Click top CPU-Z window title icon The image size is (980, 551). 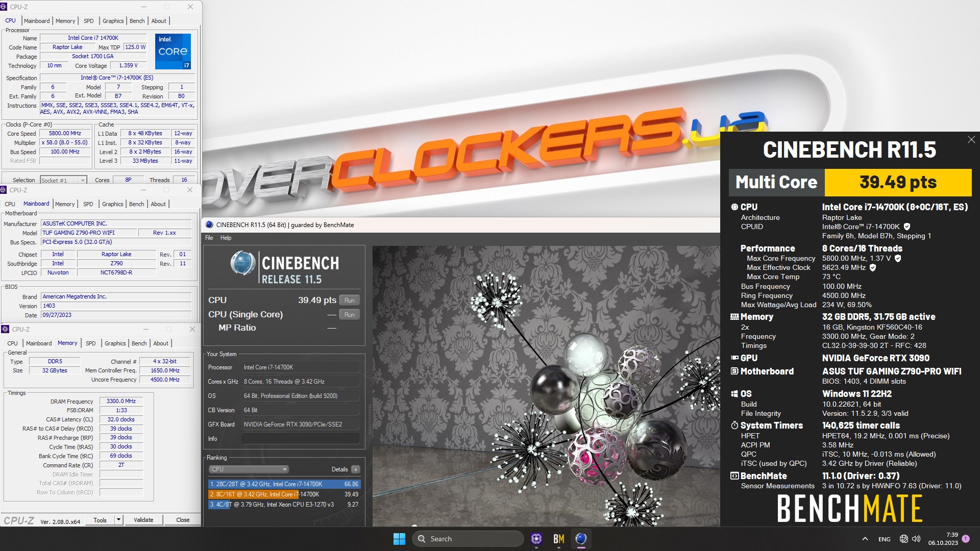[4, 7]
